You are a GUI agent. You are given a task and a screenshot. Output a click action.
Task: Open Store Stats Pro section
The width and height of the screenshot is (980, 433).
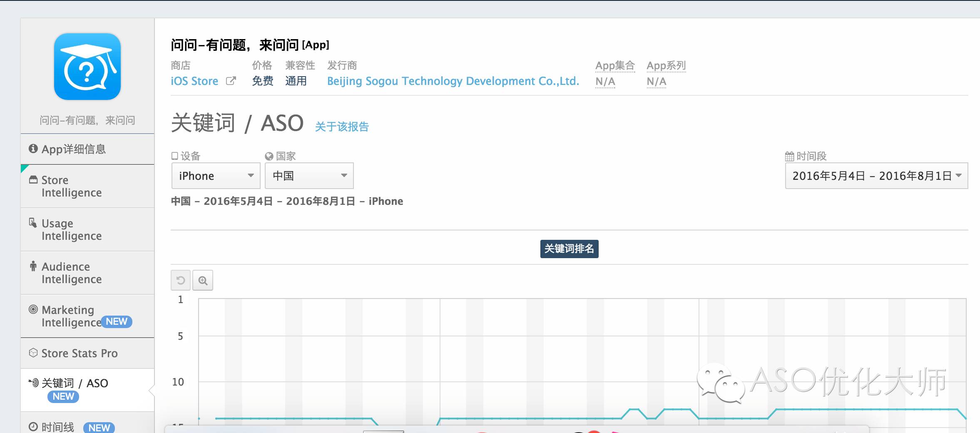[87, 353]
